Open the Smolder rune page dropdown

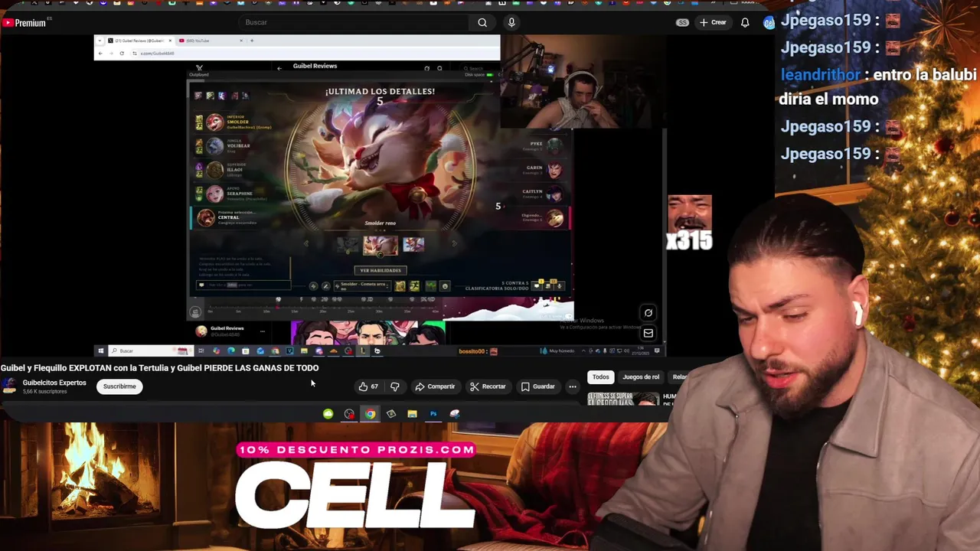pyautogui.click(x=363, y=285)
